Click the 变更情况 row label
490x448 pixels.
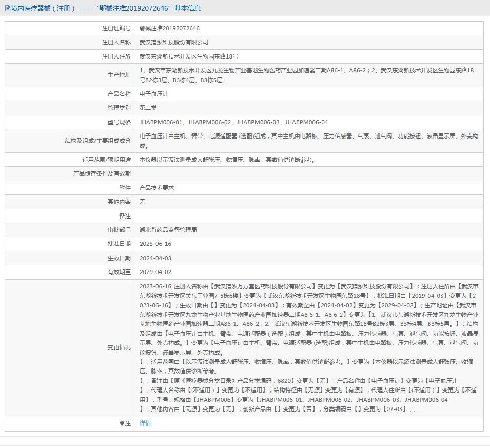(x=119, y=347)
